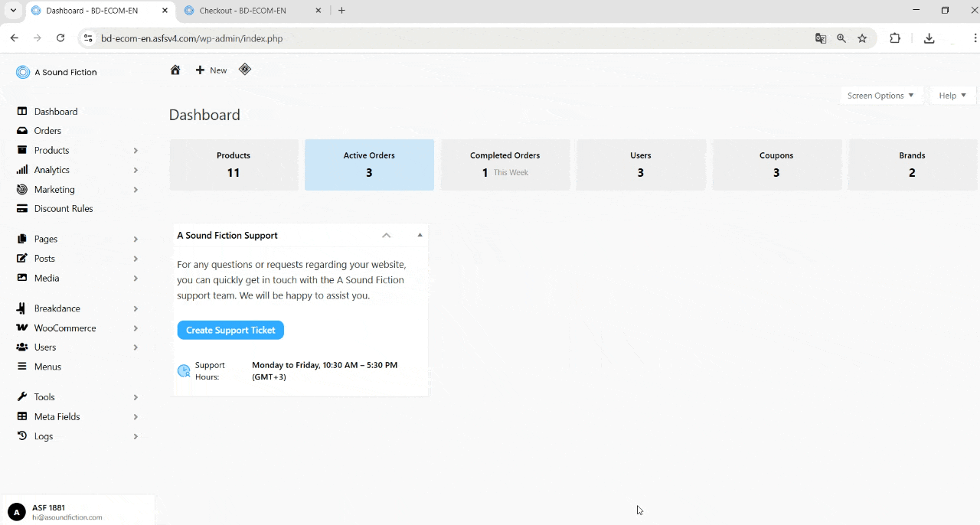Bookmark this page with the star icon
980x525 pixels.
[863, 37]
